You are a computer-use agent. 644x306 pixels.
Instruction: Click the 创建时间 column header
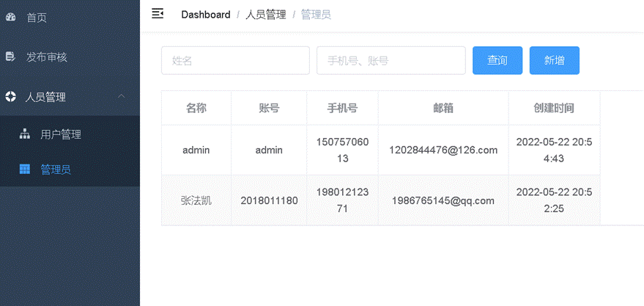pyautogui.click(x=555, y=108)
